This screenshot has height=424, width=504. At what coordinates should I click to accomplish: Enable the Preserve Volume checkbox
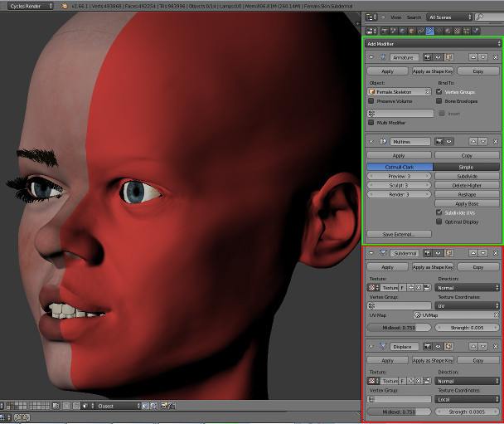coord(371,101)
